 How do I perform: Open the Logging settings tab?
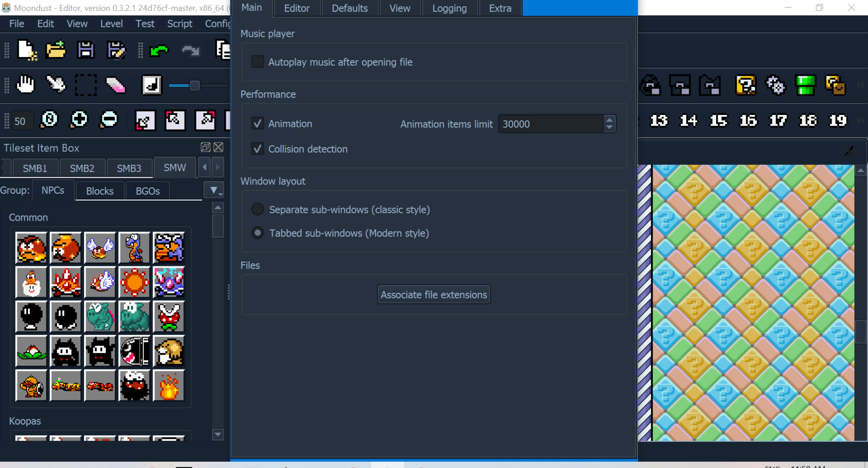[x=450, y=8]
